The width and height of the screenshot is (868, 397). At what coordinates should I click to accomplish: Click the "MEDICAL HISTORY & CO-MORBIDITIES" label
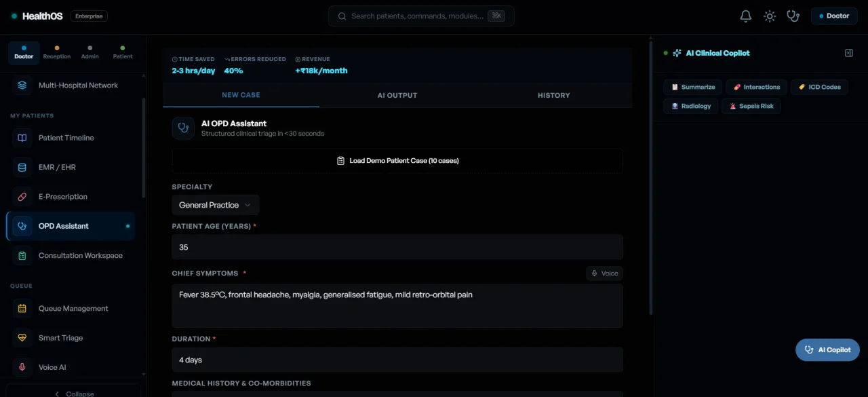pyautogui.click(x=241, y=383)
